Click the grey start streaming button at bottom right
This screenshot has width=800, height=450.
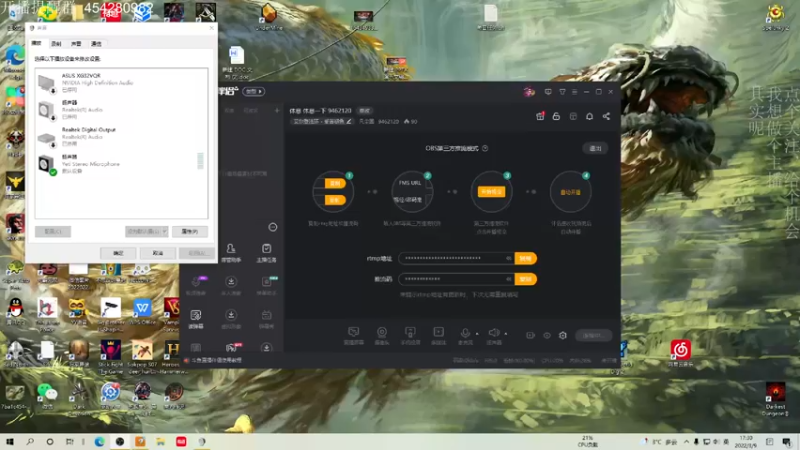(x=593, y=335)
